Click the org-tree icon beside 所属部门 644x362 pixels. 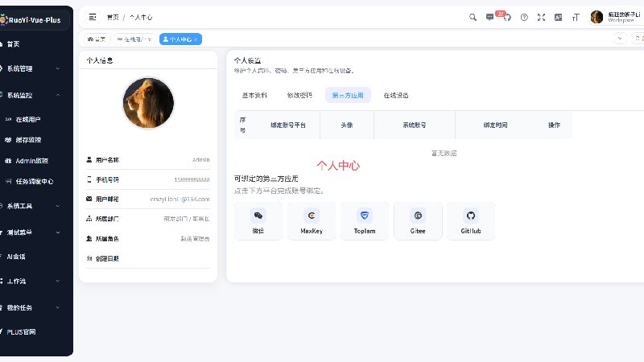[x=89, y=219]
